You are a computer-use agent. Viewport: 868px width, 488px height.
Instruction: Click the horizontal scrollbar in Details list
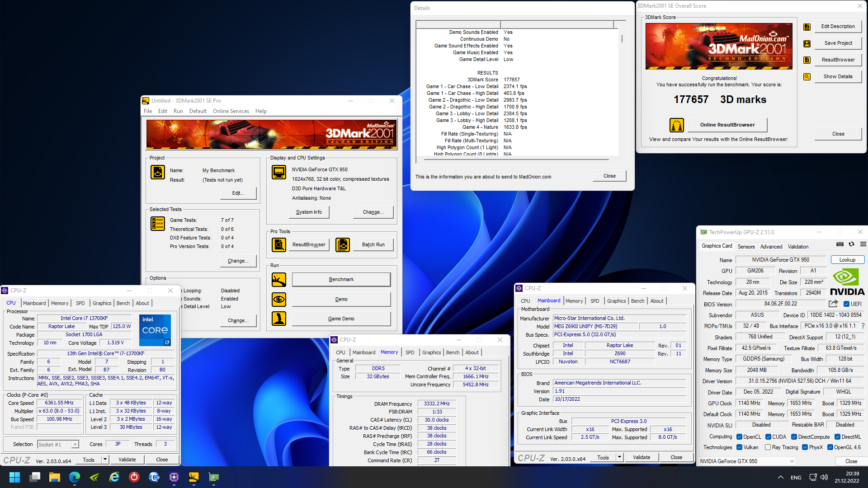(x=516, y=159)
